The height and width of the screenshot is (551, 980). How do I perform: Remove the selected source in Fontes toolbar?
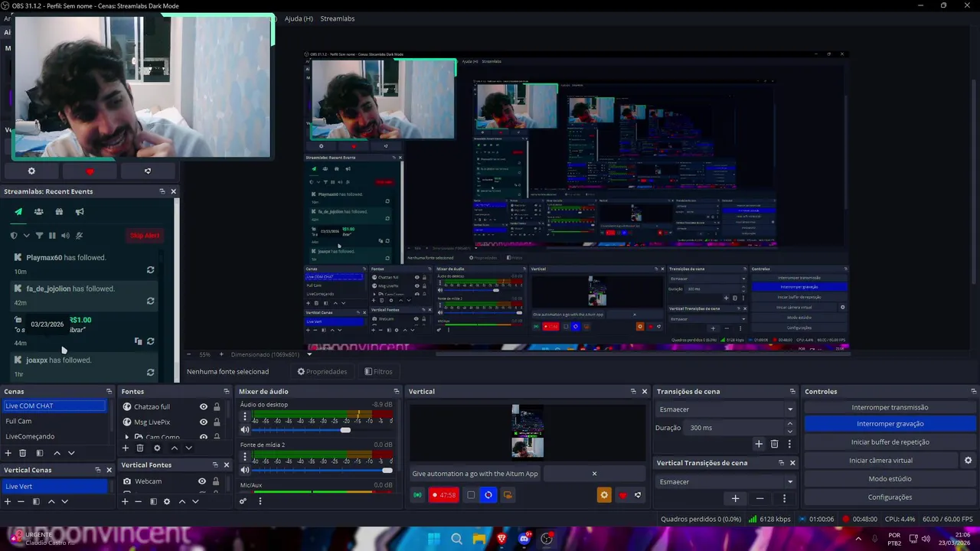tap(139, 448)
